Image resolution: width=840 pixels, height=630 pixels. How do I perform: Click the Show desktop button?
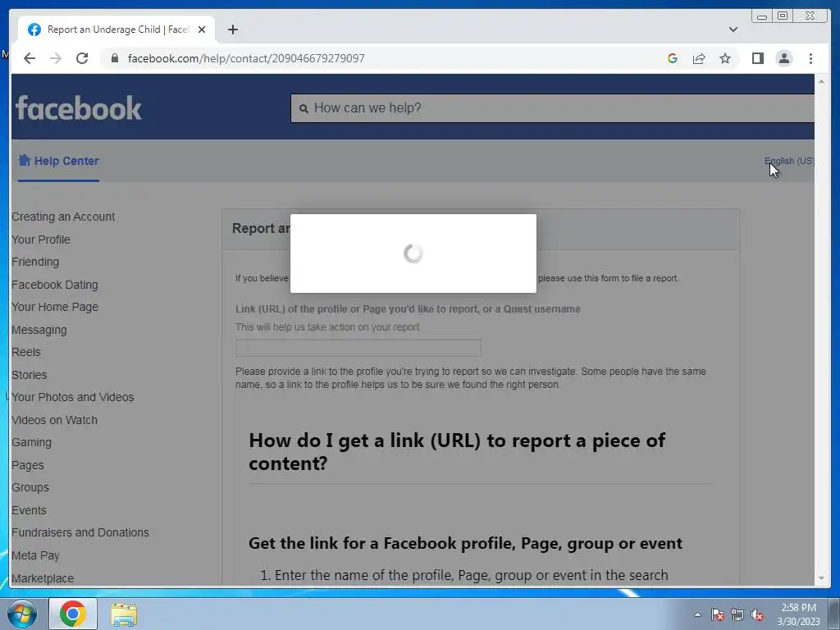(x=834, y=614)
